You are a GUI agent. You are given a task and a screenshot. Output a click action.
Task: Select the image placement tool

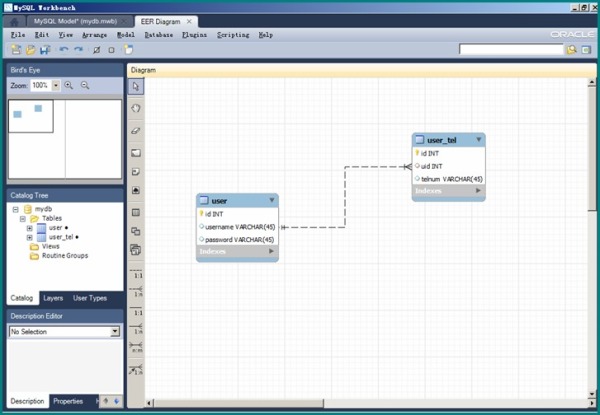[136, 190]
